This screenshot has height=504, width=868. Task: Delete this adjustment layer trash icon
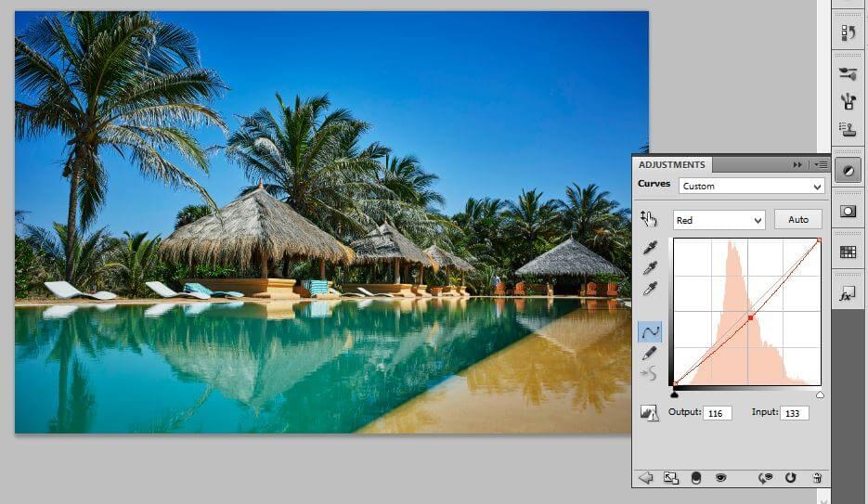click(x=817, y=478)
